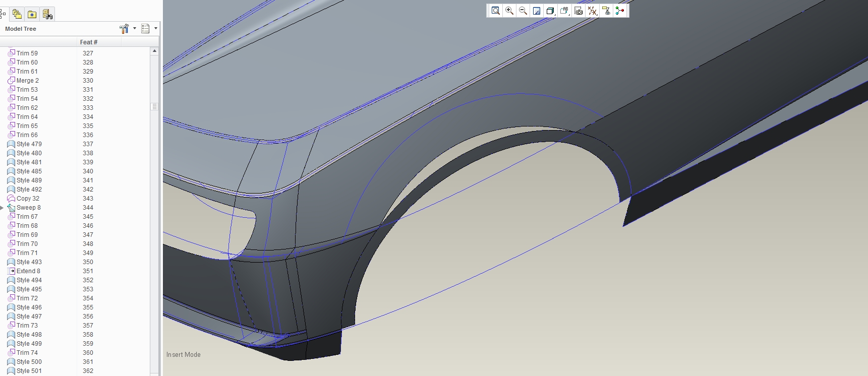Open the Model Tree Show list icon
Viewport: 868px width, 376px height.
point(145,29)
